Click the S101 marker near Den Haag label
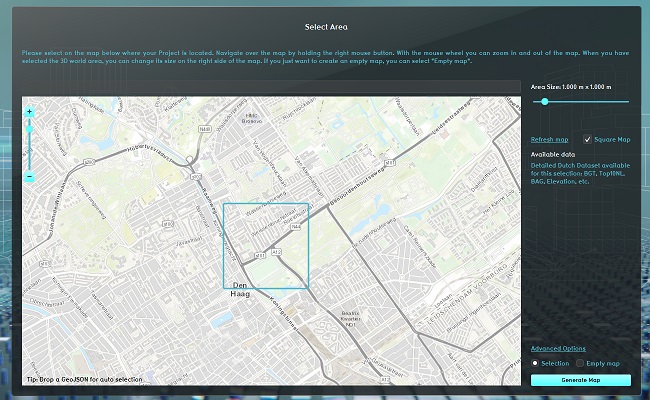This screenshot has height=400, width=650. (x=259, y=256)
